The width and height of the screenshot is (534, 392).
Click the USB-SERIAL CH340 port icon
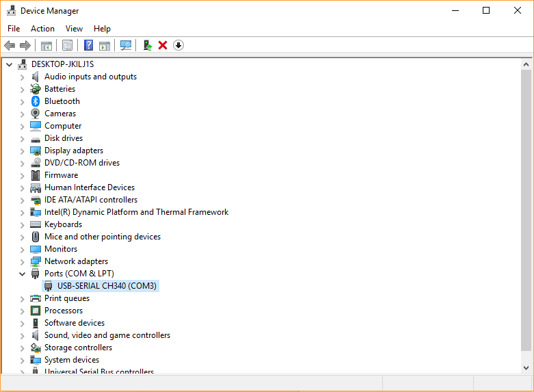(49, 286)
